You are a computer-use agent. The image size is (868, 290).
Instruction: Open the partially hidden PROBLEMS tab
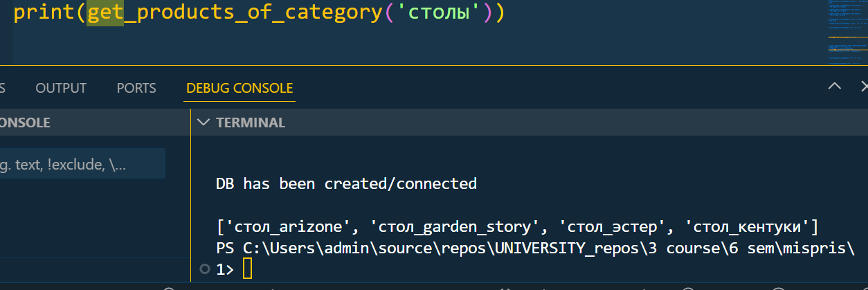(3, 88)
